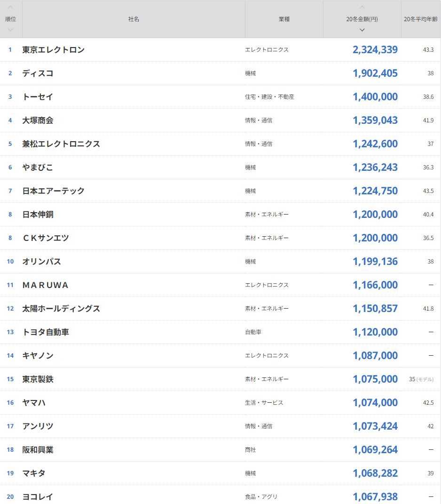Click average age 40.4

pos(428,215)
